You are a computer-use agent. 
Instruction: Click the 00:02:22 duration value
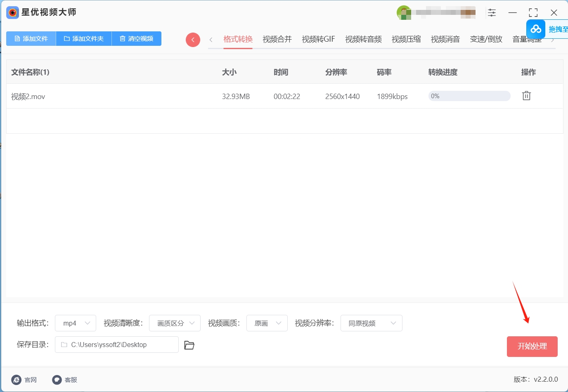287,97
